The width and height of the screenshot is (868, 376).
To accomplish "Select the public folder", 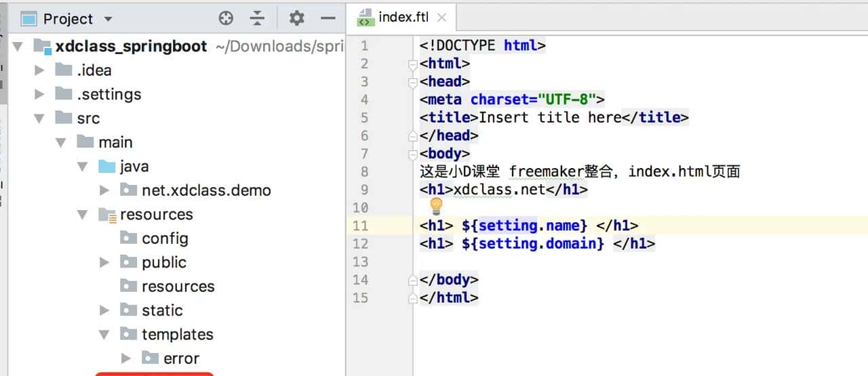I will [x=164, y=262].
